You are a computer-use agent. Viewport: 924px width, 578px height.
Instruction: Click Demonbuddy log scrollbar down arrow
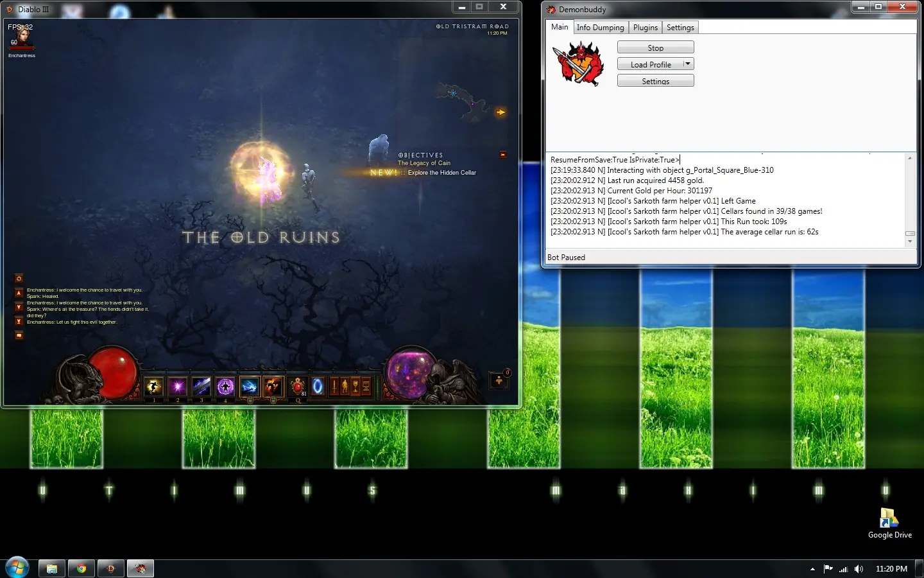coord(910,241)
